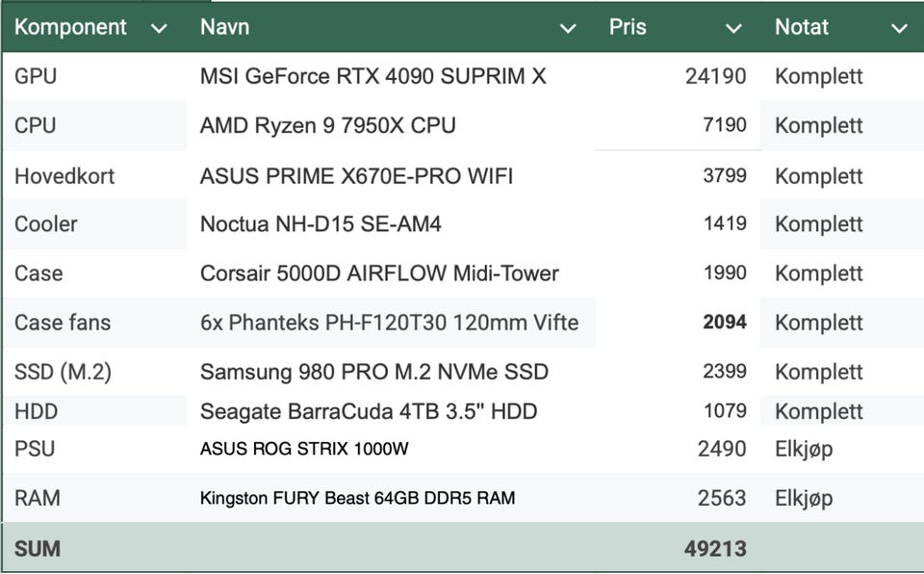Select the ASUS PRIME X670E-PRO WIFI cell
924x574 pixels.
click(x=356, y=176)
